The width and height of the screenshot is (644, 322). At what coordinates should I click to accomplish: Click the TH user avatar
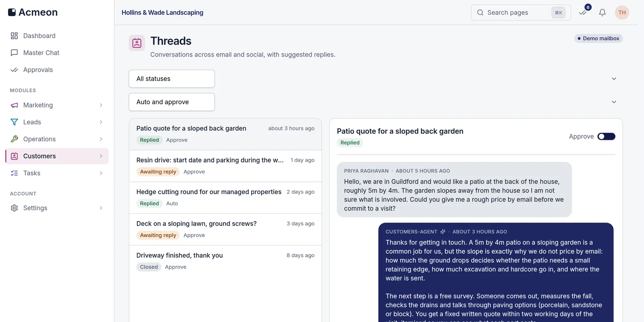(622, 12)
